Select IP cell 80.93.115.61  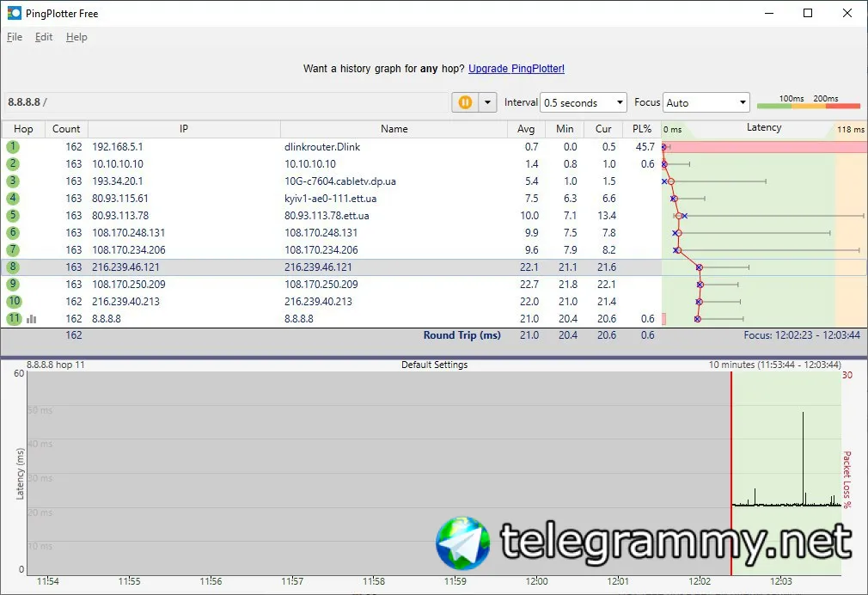(x=120, y=199)
